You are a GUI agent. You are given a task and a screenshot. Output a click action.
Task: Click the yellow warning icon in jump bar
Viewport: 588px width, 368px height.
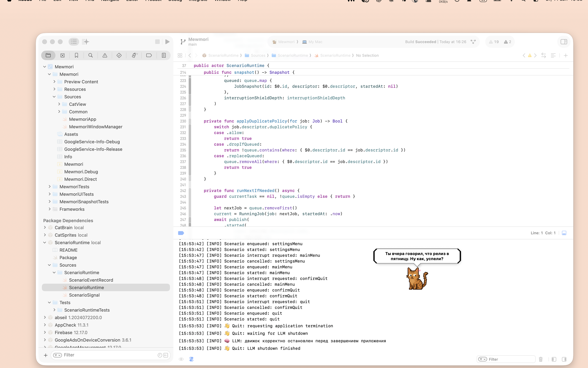pos(530,55)
